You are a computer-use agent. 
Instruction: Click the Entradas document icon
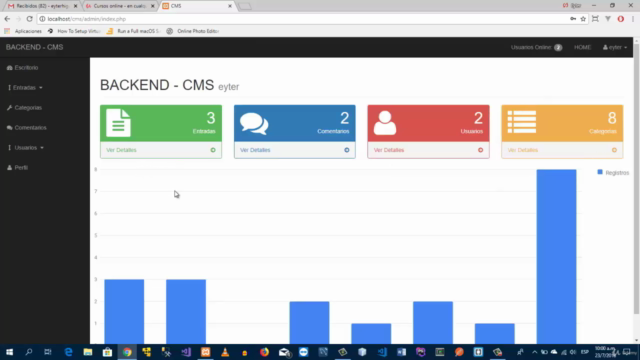(x=118, y=123)
